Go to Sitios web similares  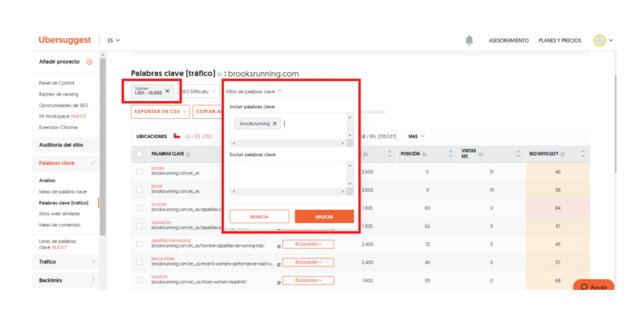coord(60,214)
